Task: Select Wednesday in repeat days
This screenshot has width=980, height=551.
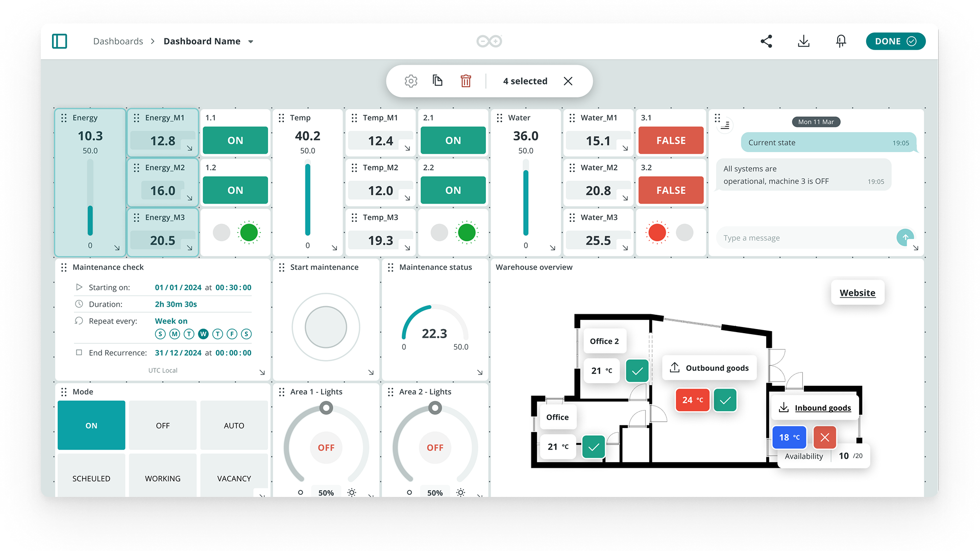Action: (203, 334)
